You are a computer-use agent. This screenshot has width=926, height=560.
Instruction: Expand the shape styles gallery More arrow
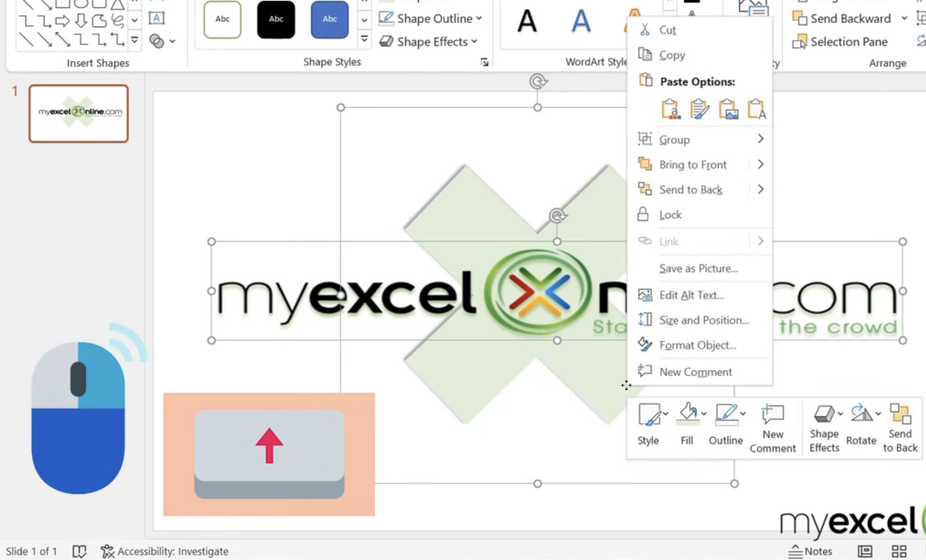[x=364, y=39]
